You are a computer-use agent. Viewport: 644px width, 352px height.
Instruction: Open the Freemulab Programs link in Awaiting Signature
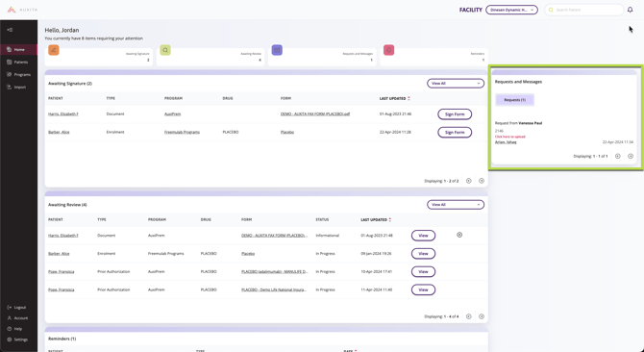pos(182,133)
